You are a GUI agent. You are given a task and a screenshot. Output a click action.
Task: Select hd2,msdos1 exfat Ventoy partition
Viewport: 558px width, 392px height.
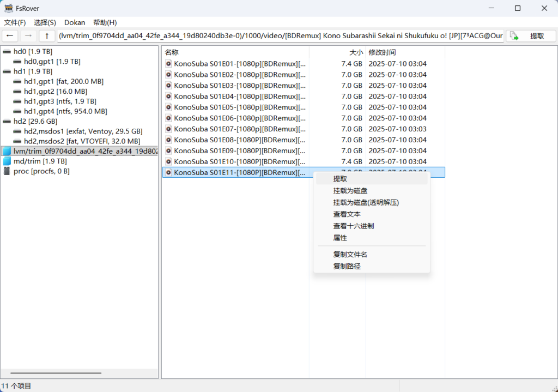(x=83, y=131)
